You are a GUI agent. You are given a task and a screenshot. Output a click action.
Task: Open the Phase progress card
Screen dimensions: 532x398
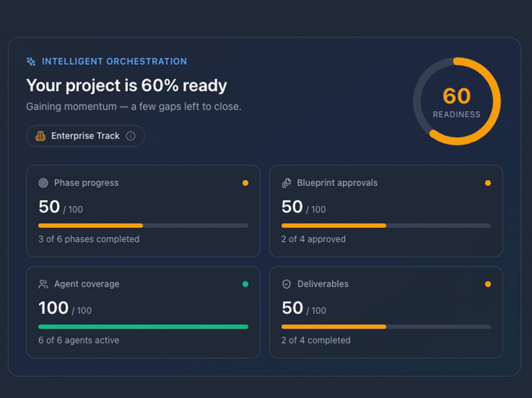(143, 211)
